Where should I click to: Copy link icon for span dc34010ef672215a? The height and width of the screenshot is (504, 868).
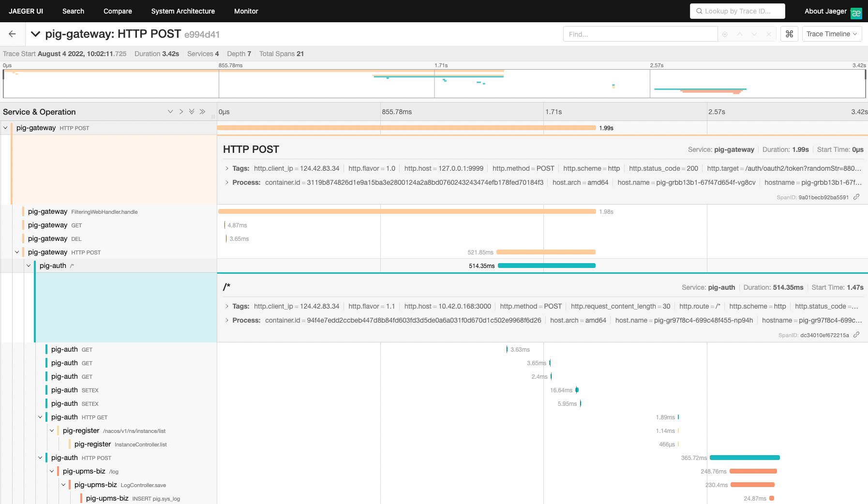tap(856, 335)
